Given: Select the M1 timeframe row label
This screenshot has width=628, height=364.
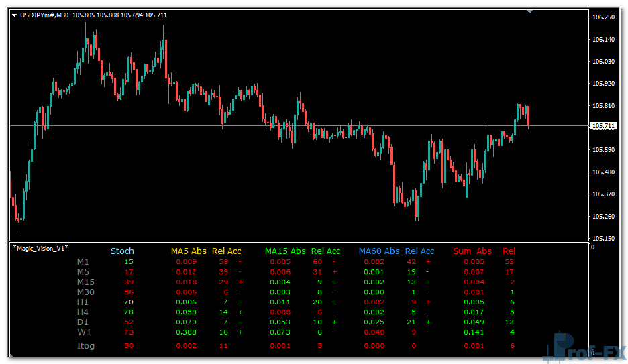Looking at the screenshot, I should [83, 262].
